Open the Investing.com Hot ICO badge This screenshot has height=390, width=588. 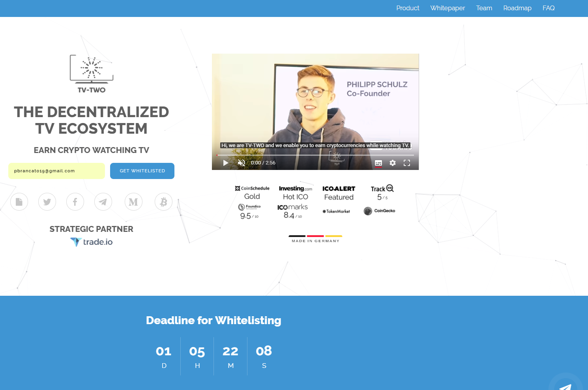[x=296, y=193]
